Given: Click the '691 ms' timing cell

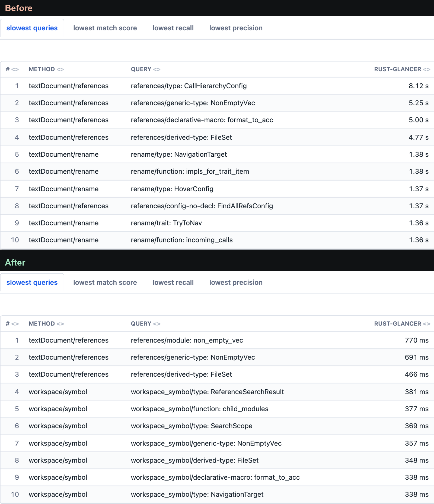Looking at the screenshot, I should click(x=417, y=357).
